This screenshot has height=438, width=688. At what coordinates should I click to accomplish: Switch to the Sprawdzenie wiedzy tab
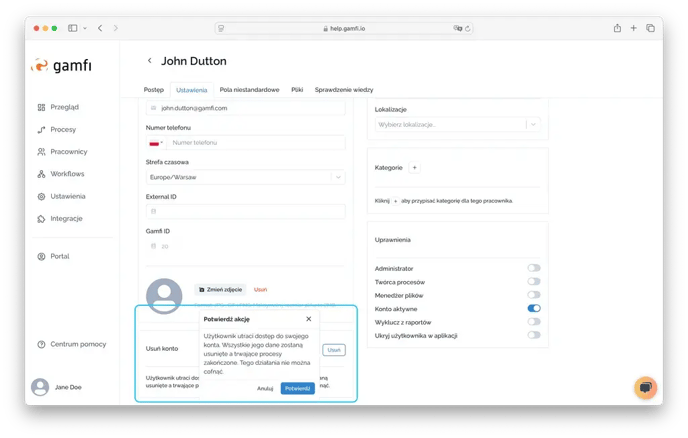344,89
